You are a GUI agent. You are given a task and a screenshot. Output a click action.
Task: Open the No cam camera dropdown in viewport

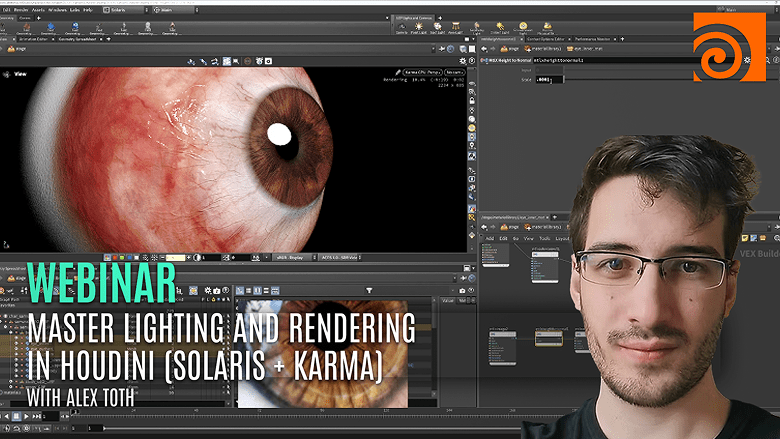pyautogui.click(x=454, y=72)
